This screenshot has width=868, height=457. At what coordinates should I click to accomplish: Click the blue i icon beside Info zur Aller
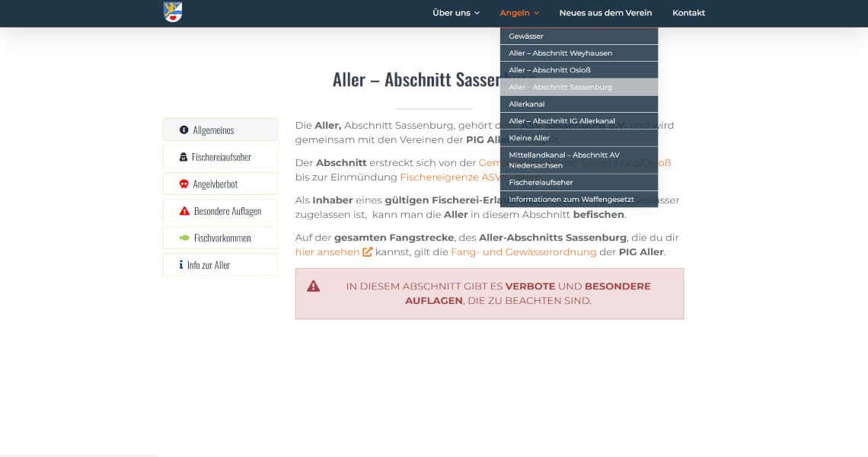coord(181,264)
